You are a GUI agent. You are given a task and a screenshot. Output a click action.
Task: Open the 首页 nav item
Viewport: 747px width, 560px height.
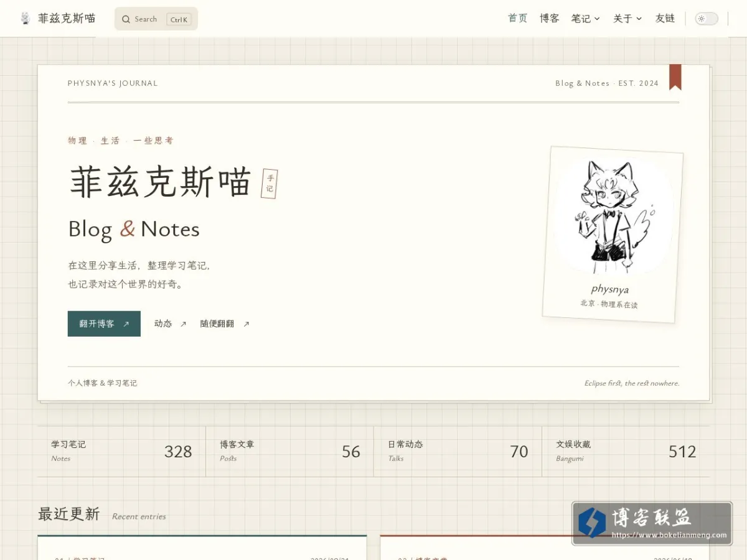[x=518, y=19]
